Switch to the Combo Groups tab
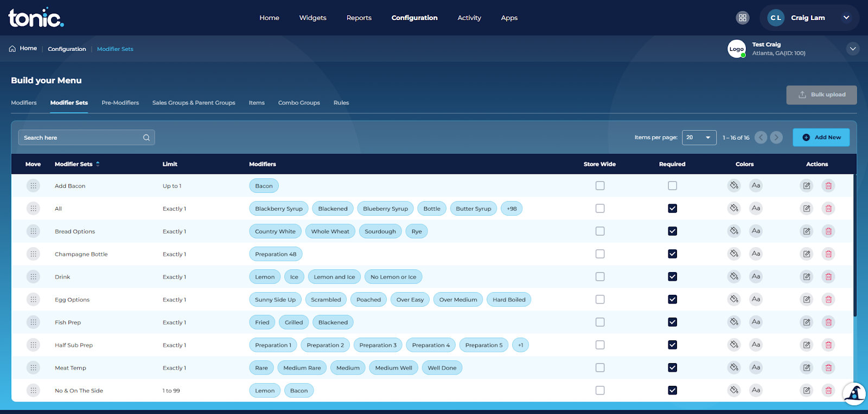The height and width of the screenshot is (414, 868). click(x=299, y=103)
